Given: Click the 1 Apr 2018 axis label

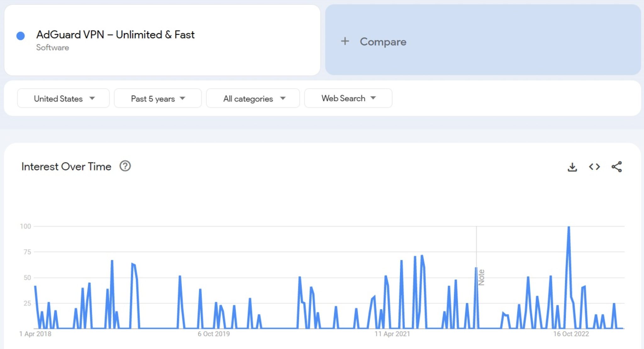Looking at the screenshot, I should [35, 334].
